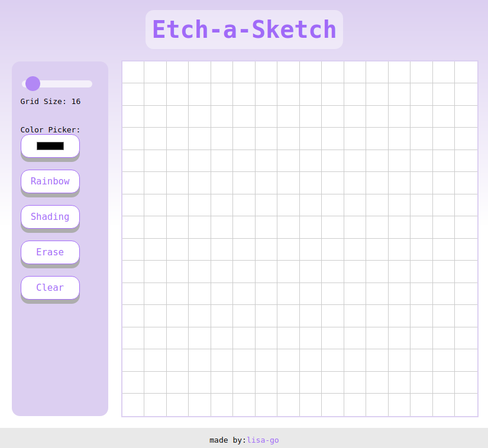Enable Shading mode
The image size is (488, 448).
(x=50, y=217)
